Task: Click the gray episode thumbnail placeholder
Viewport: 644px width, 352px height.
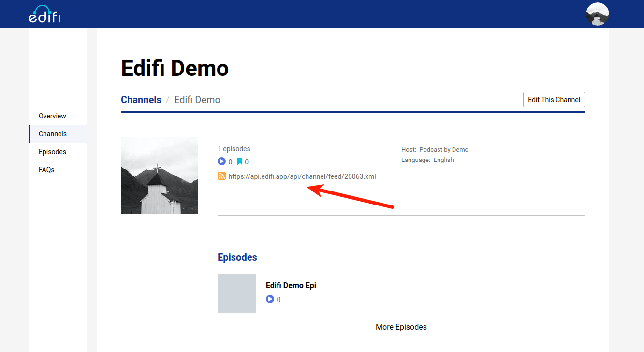Action: (237, 293)
